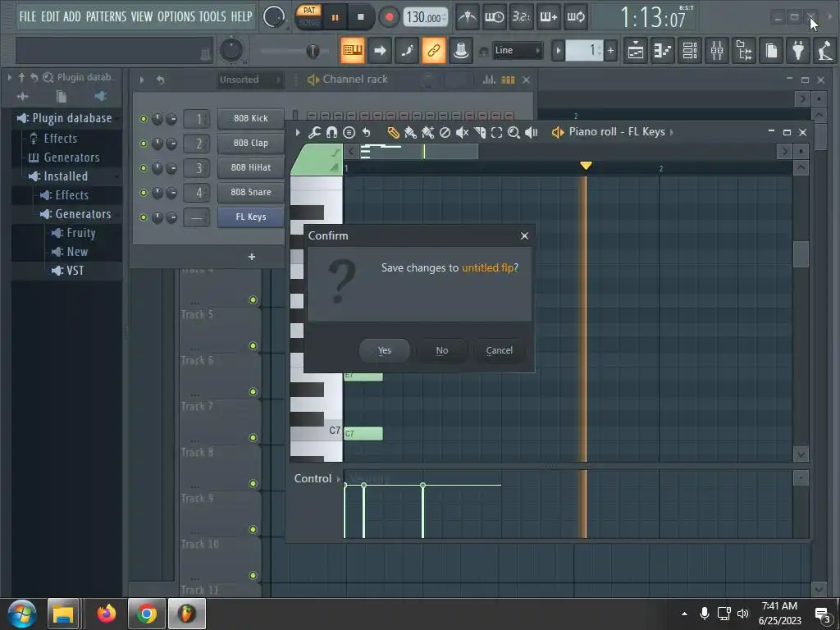Collapse the Installed folder

(x=66, y=176)
